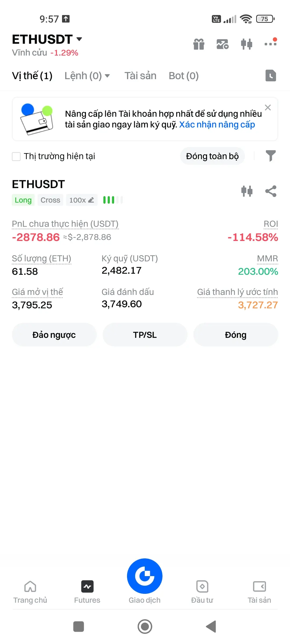The width and height of the screenshot is (290, 644).
Task: Edit the 100x leverage setting
Action: 82,200
